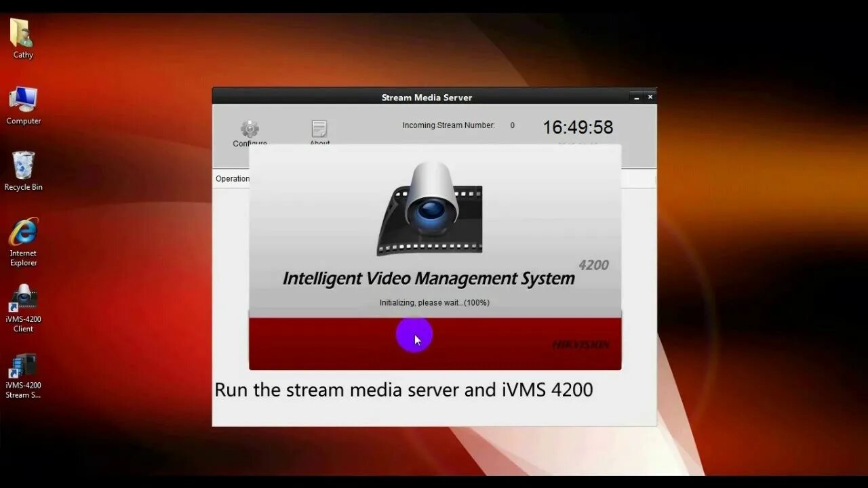Open Configure in Stream Media Server
868x488 pixels.
[x=250, y=134]
